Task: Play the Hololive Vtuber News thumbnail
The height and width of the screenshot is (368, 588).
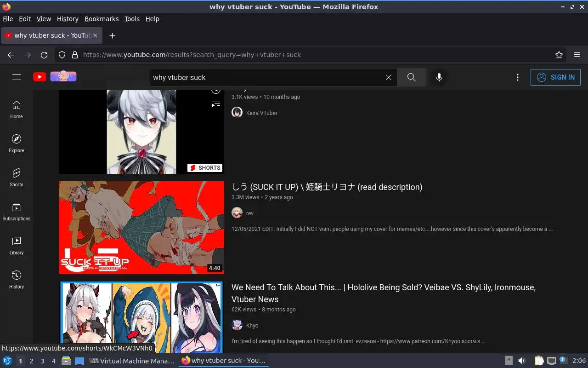Action: [141, 317]
